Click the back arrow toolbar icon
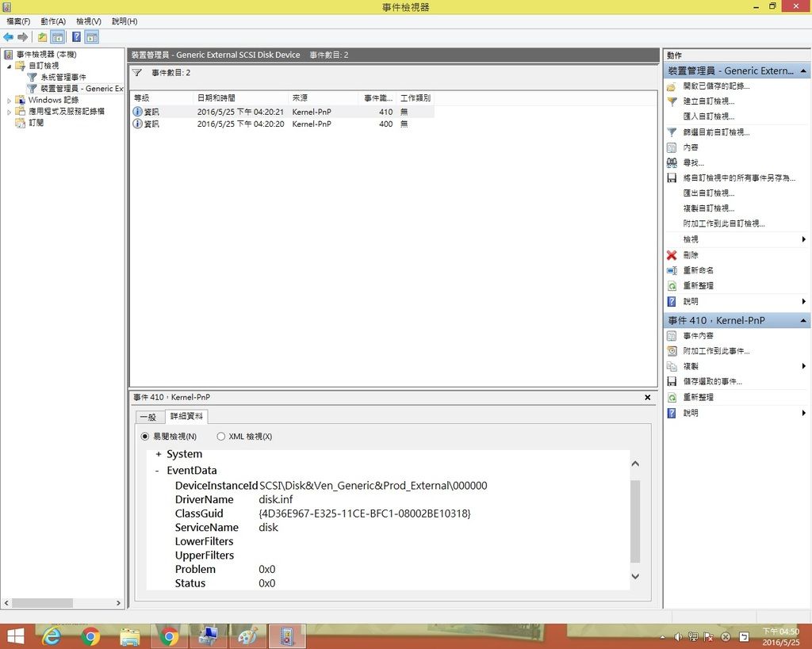Image resolution: width=812 pixels, height=649 pixels. click(x=8, y=37)
